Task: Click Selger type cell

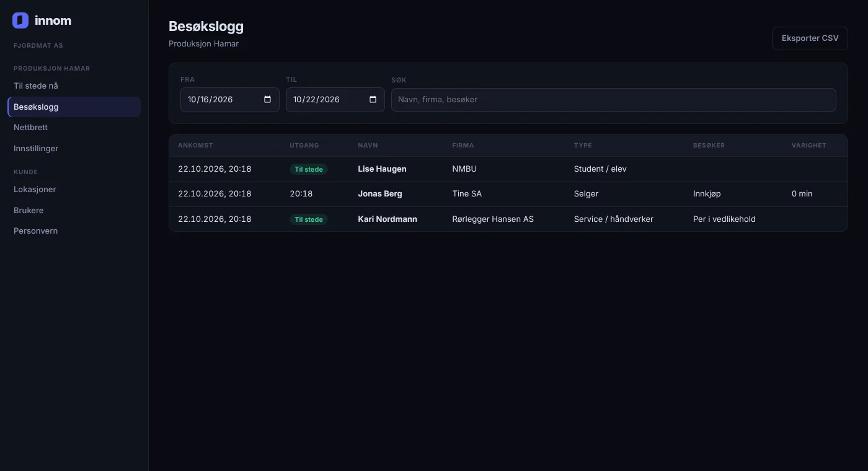Action: [x=587, y=194]
